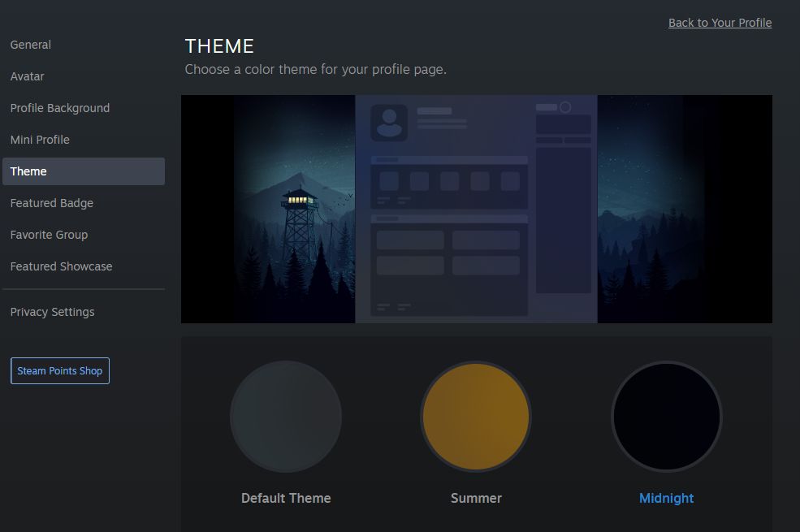Select the Theme sidebar item
The width and height of the screenshot is (800, 532).
[84, 171]
